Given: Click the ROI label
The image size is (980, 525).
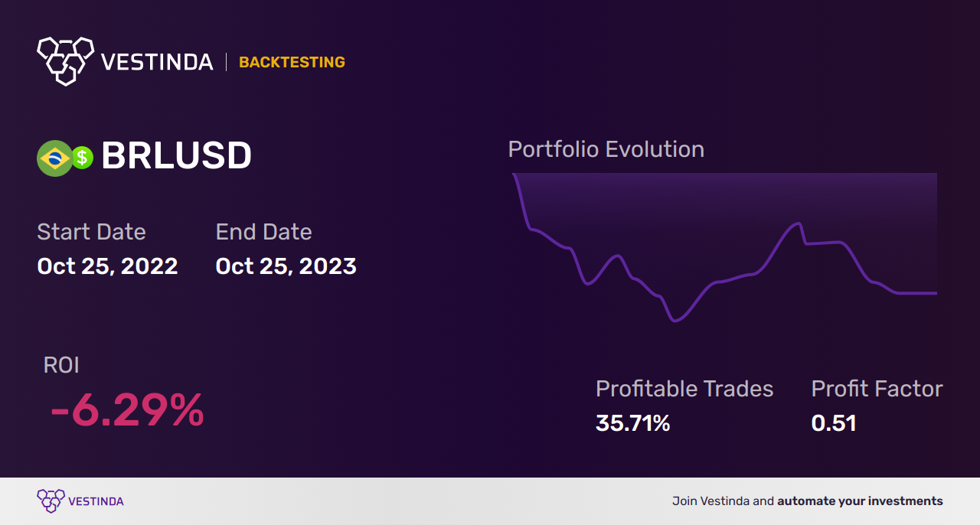Looking at the screenshot, I should [x=61, y=365].
